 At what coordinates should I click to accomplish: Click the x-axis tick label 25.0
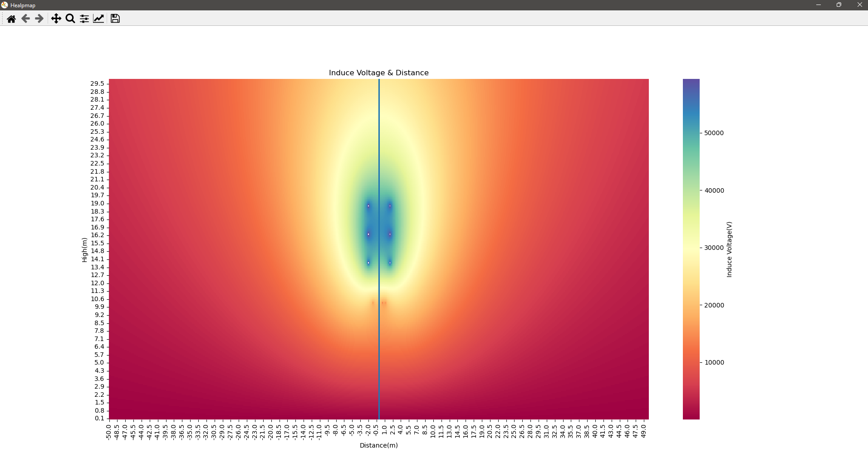[x=514, y=431]
